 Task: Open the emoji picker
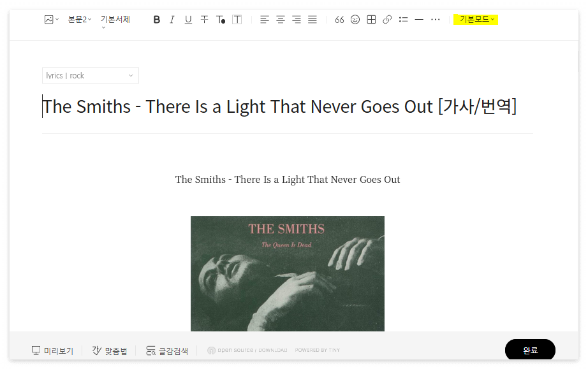(x=355, y=20)
